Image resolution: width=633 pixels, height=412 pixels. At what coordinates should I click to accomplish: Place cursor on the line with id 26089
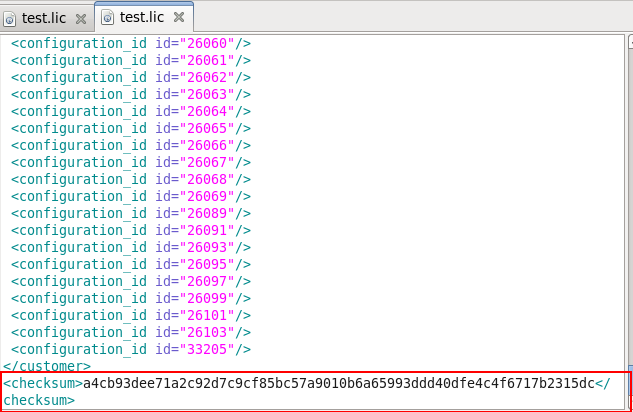(130, 213)
